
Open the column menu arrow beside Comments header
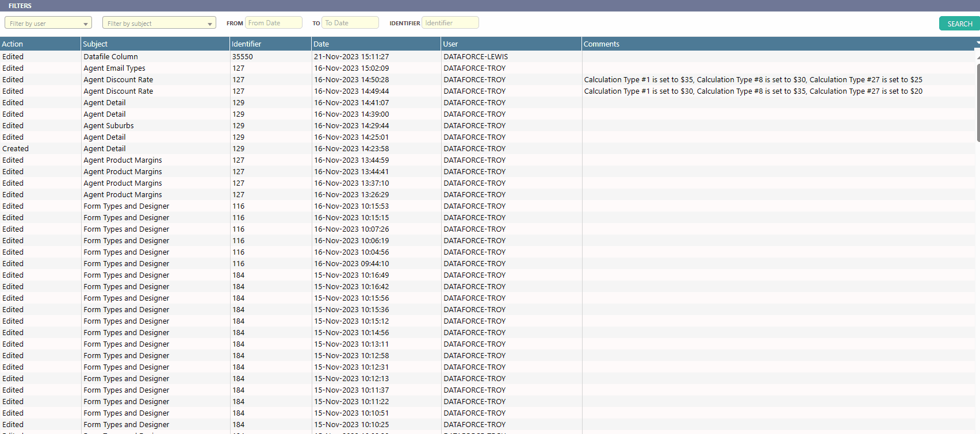(x=977, y=44)
